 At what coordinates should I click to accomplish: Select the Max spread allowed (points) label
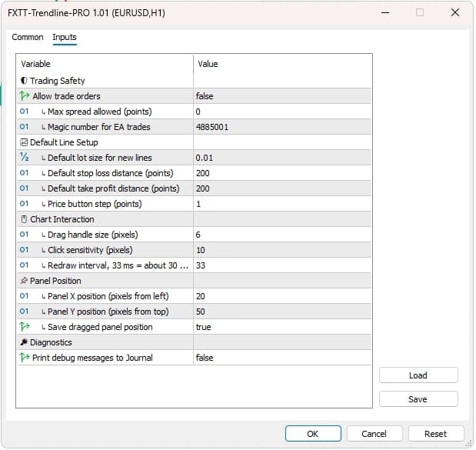(x=99, y=112)
